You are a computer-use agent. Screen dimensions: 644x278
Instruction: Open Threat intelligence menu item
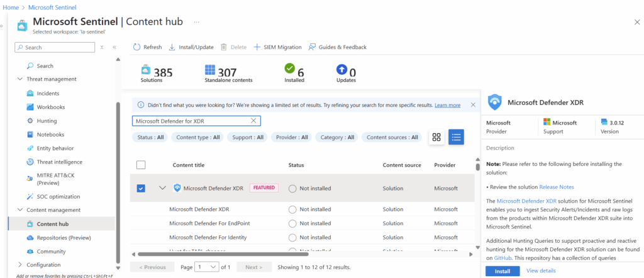tap(60, 162)
